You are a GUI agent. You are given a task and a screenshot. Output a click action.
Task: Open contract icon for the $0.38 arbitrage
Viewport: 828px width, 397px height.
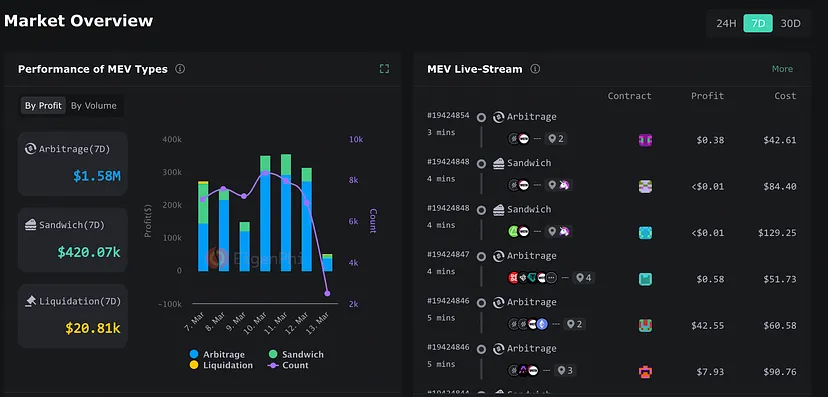645,140
